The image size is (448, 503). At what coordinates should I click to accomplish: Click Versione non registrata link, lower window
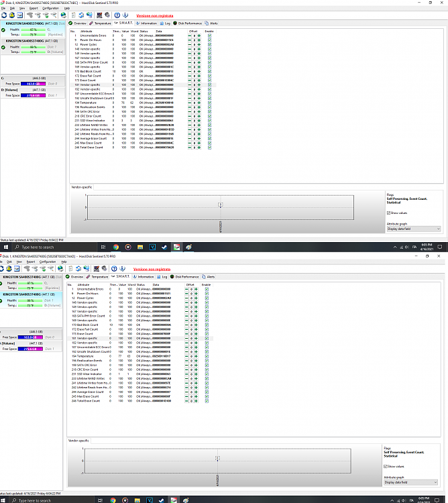[x=152, y=269]
